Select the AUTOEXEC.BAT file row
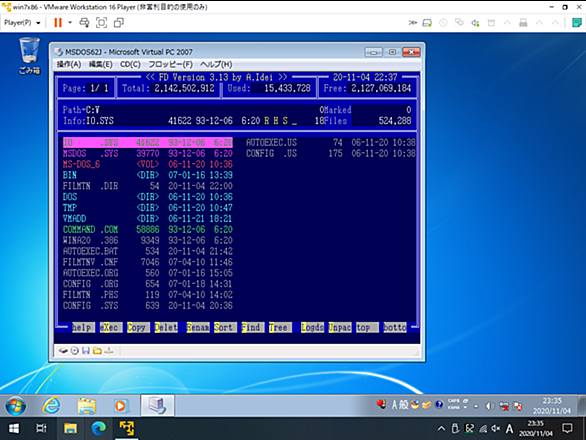Viewport: 586px width, 440px height. [x=148, y=251]
